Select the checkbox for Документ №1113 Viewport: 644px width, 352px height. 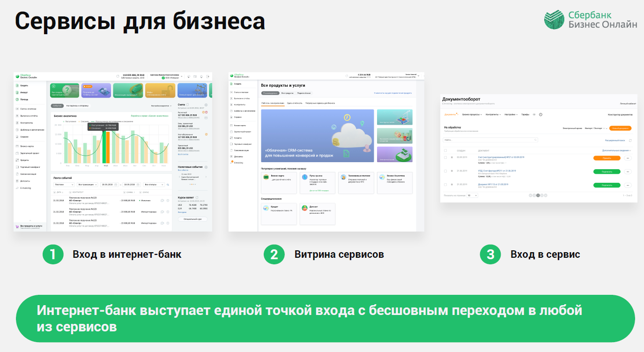[445, 185]
